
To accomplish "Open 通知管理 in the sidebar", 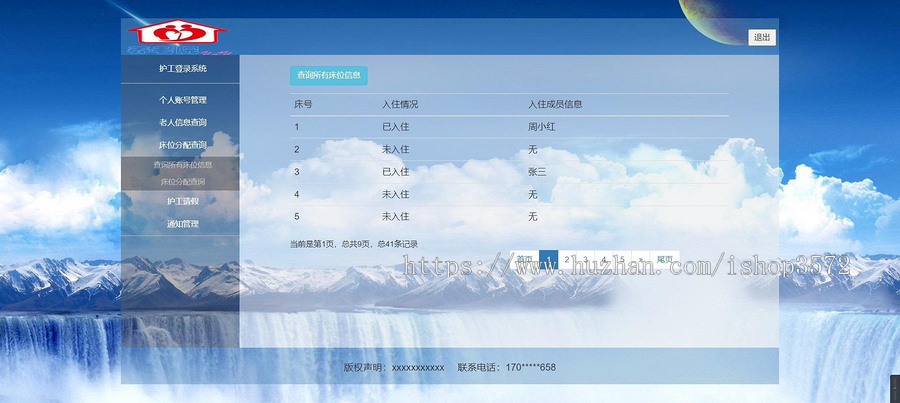I will pyautogui.click(x=183, y=224).
